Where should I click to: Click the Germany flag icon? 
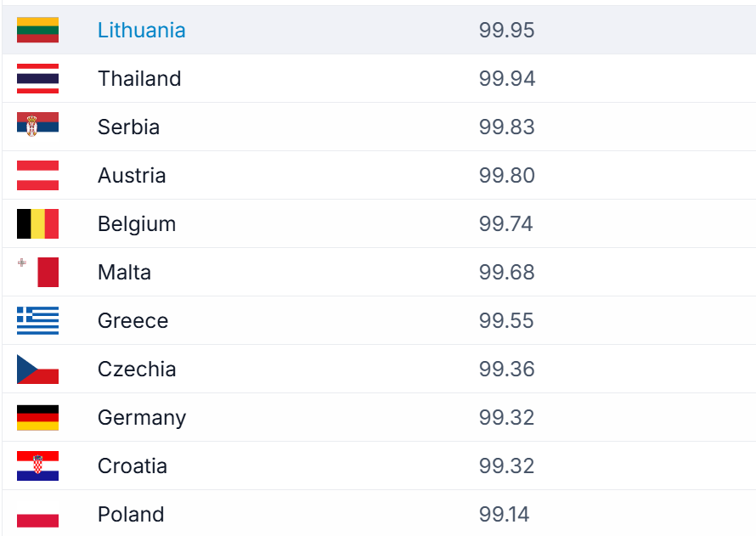pos(37,417)
